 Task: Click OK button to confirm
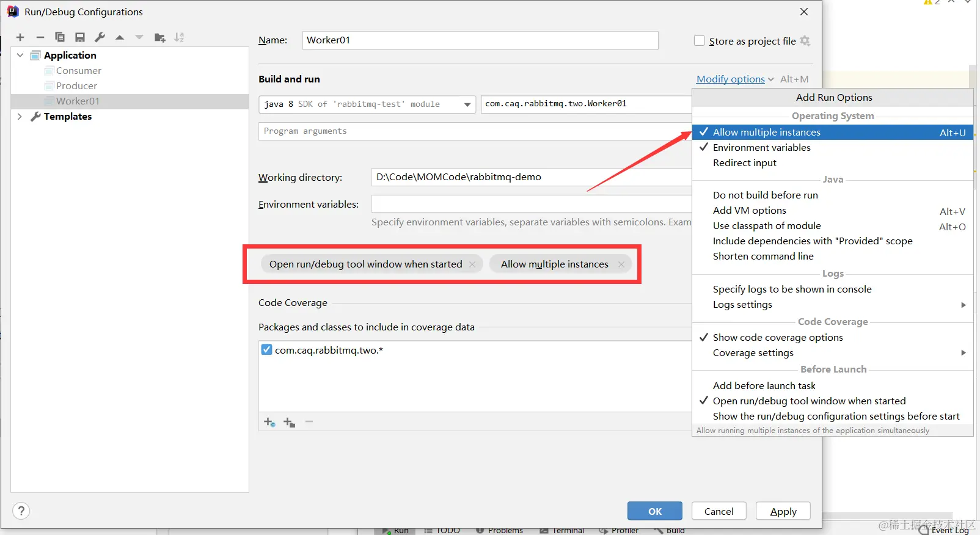655,511
